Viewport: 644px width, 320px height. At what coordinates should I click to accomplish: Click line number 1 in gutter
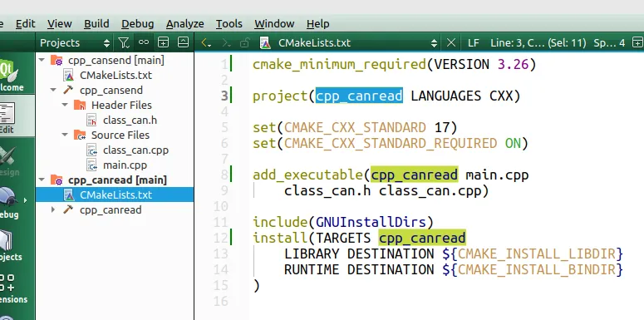pyautogui.click(x=224, y=65)
